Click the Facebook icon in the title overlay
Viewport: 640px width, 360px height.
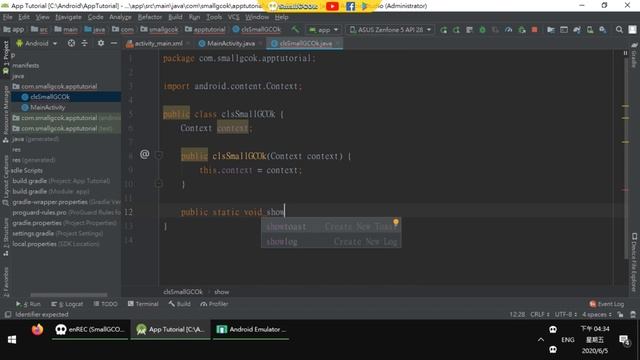[350, 6]
